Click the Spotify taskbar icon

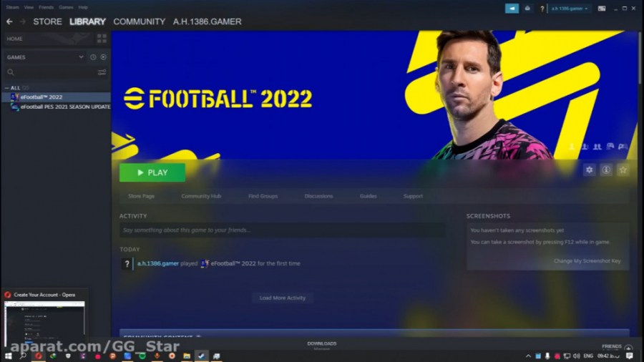142,356
